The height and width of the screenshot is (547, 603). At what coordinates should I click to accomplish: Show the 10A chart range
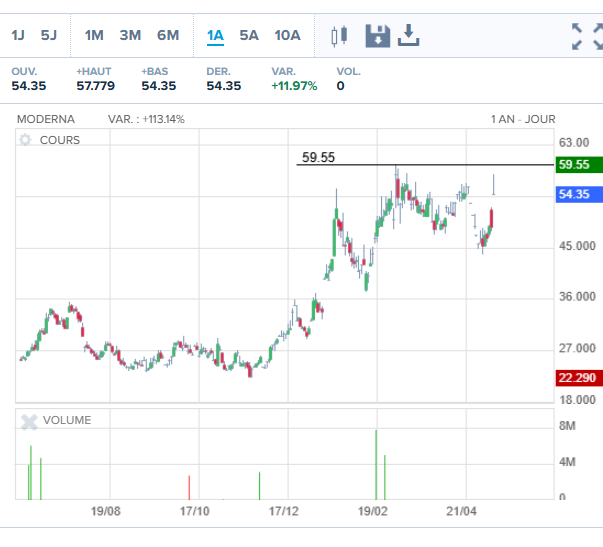287,35
